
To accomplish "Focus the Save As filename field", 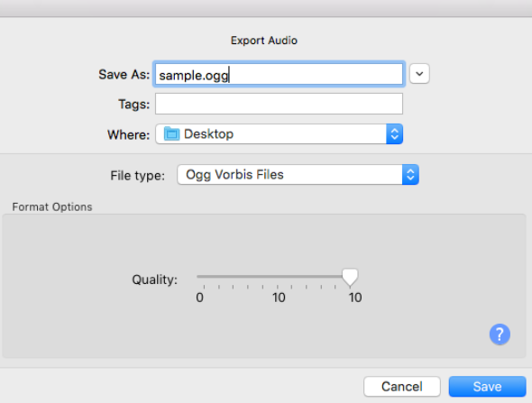I will point(279,74).
